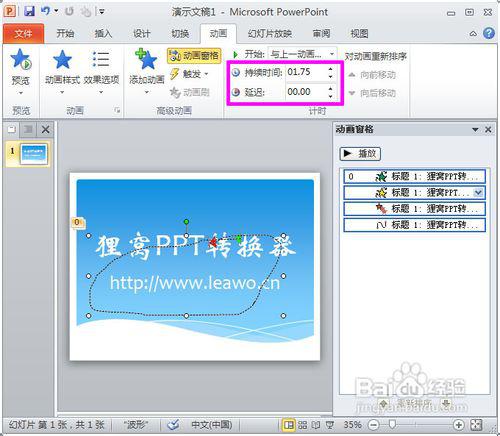The width and height of the screenshot is (500, 436).
Task: Click 向后移动 reorder button
Action: click(372, 93)
